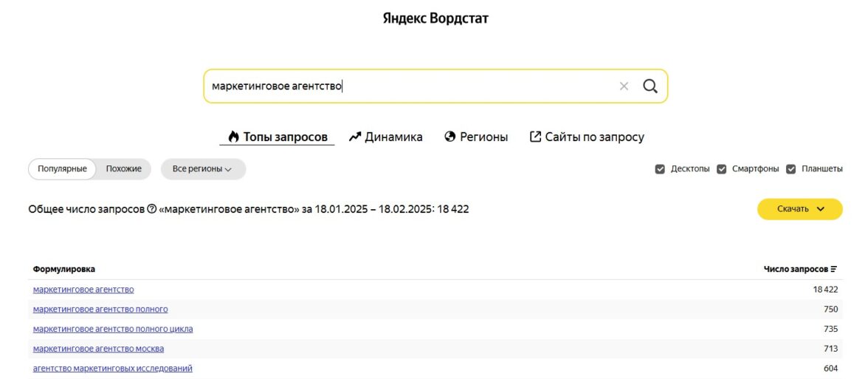The width and height of the screenshot is (868, 379).
Task: Click the magnifier search icon
Action: coord(650,86)
